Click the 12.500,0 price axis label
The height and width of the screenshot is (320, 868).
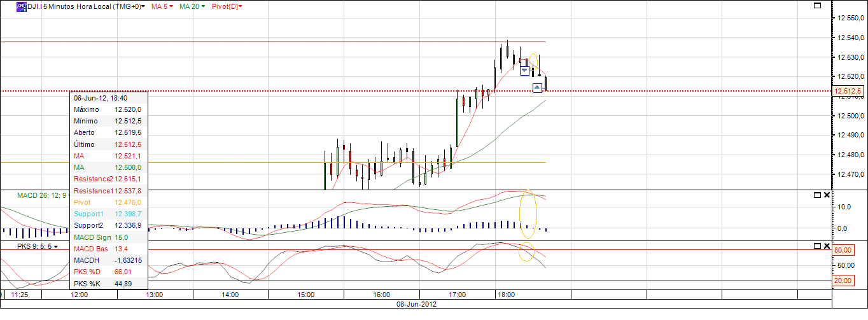(851, 116)
